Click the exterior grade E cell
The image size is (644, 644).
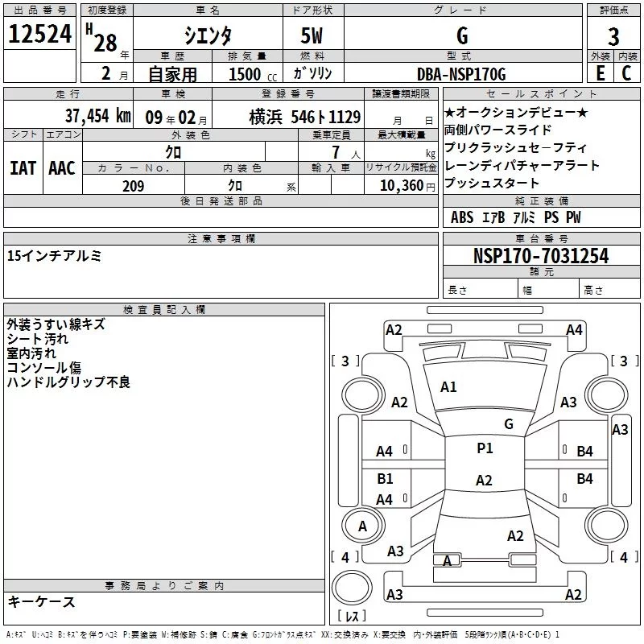600,73
